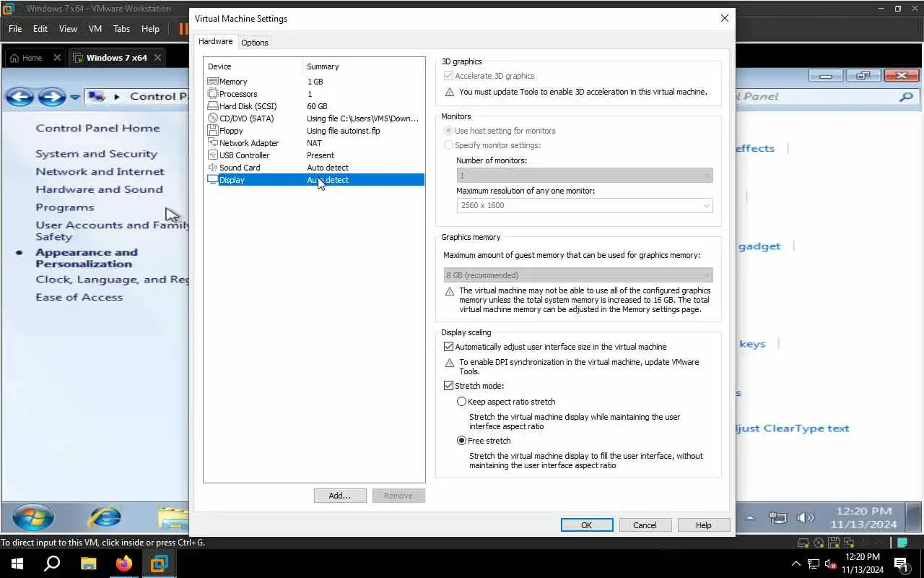Screen dimensions: 924x578
Task: Open Control Panel Home link
Action: click(x=97, y=128)
